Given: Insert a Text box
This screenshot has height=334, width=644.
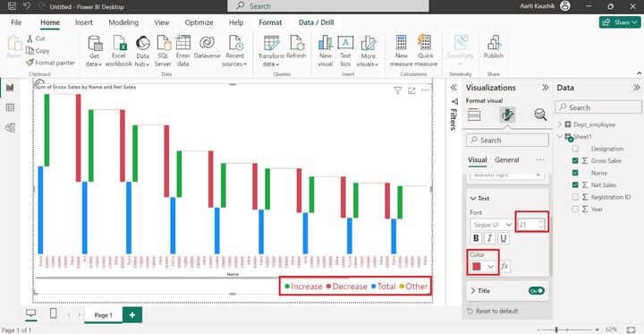Looking at the screenshot, I should [345, 51].
